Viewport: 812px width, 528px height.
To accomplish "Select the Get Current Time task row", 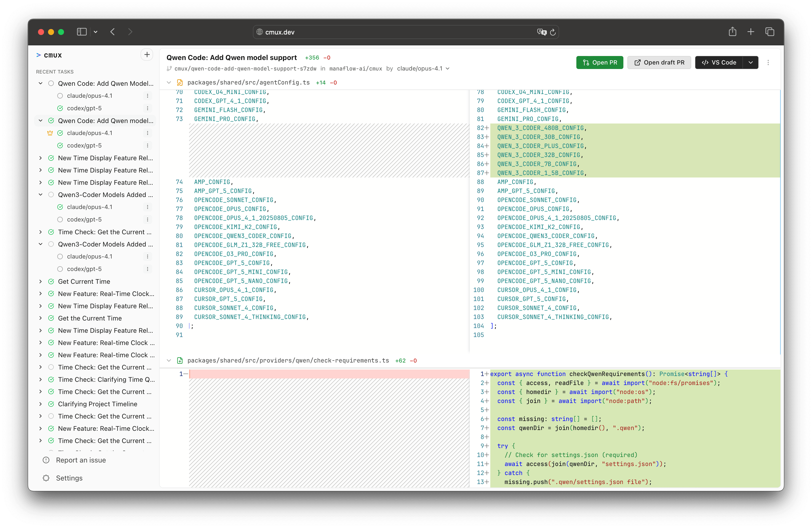I will tap(84, 281).
